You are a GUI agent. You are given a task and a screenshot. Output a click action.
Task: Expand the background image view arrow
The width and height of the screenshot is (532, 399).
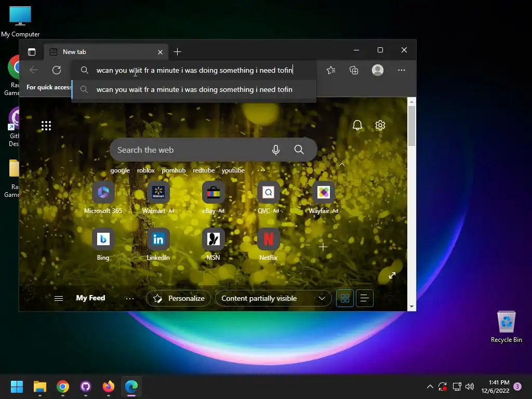[x=392, y=275]
